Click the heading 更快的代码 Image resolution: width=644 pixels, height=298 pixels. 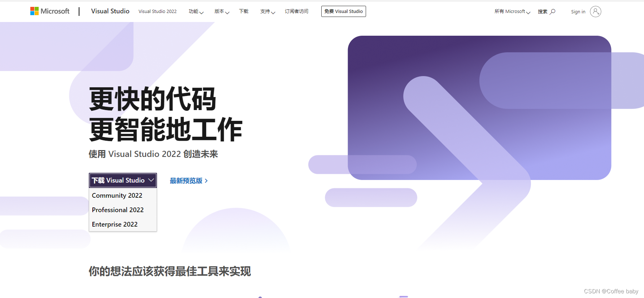tap(152, 99)
